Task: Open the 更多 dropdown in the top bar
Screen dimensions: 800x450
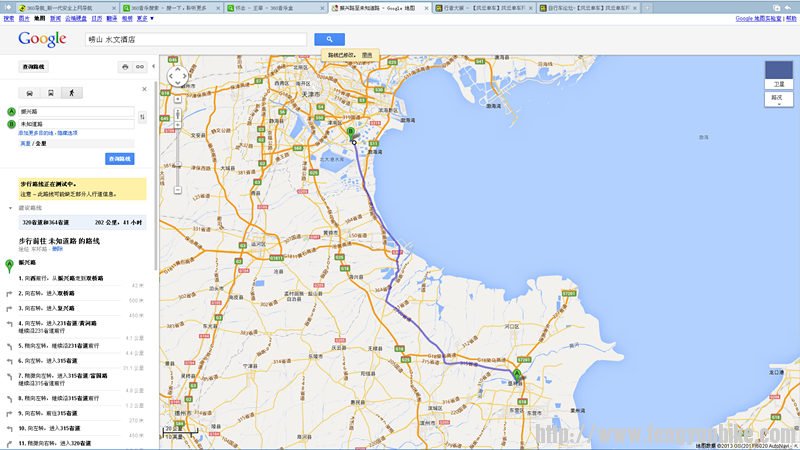Action: pos(144,18)
